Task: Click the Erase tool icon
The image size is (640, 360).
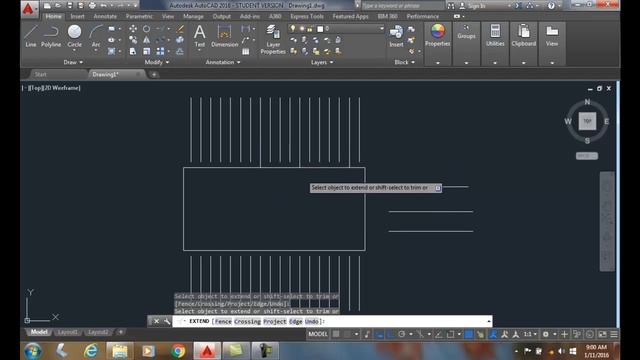Action: click(x=180, y=29)
